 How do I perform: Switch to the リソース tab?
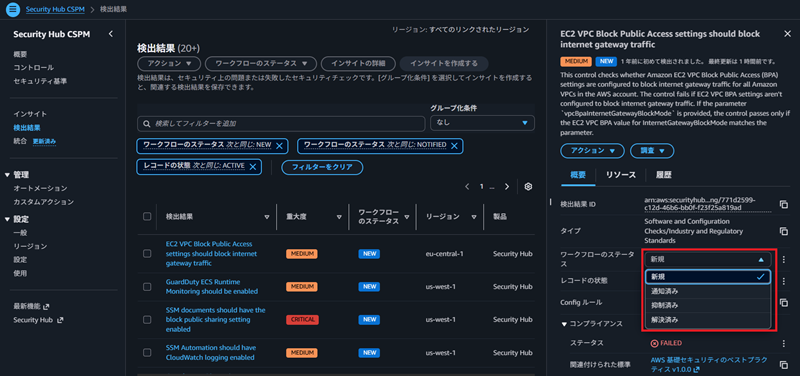tap(620, 175)
